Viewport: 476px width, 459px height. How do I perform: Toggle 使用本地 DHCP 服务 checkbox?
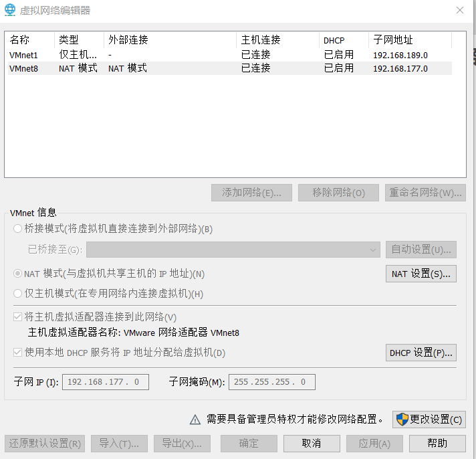click(17, 353)
